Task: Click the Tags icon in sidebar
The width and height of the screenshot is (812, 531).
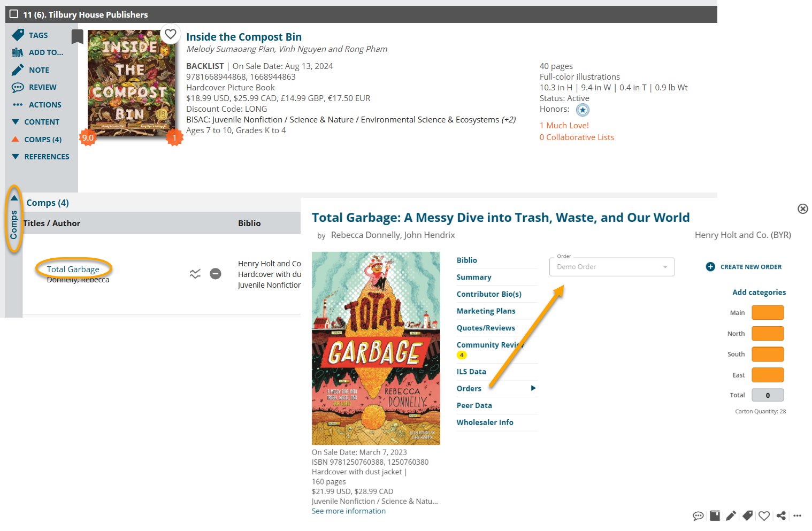Action: (x=18, y=35)
